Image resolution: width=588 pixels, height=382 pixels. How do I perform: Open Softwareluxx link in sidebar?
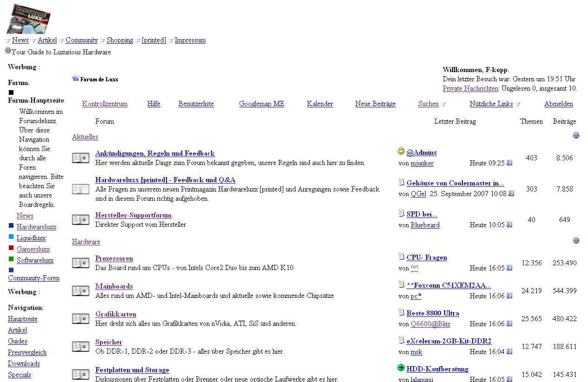coord(35,260)
